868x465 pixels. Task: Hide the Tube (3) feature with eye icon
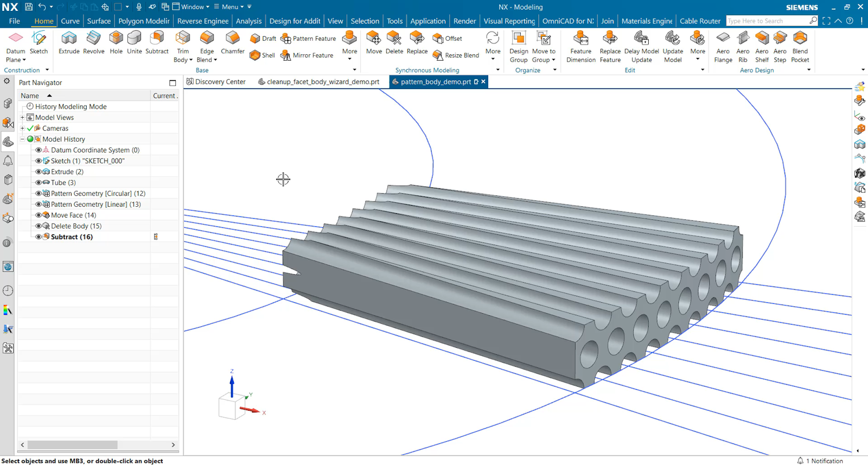39,183
